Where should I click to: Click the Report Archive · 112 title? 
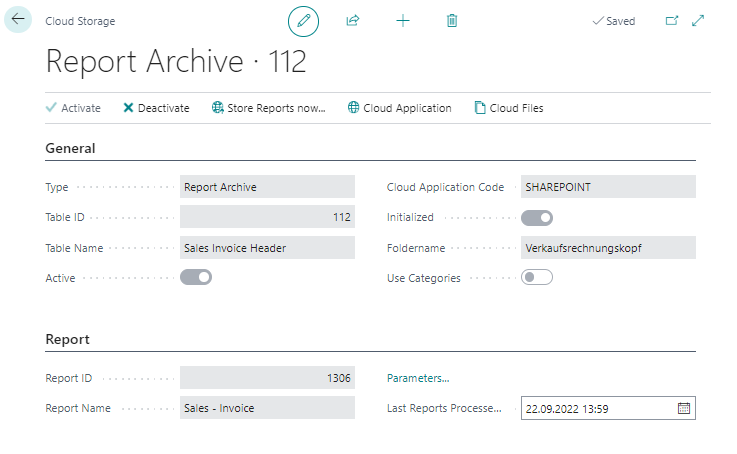(x=176, y=62)
